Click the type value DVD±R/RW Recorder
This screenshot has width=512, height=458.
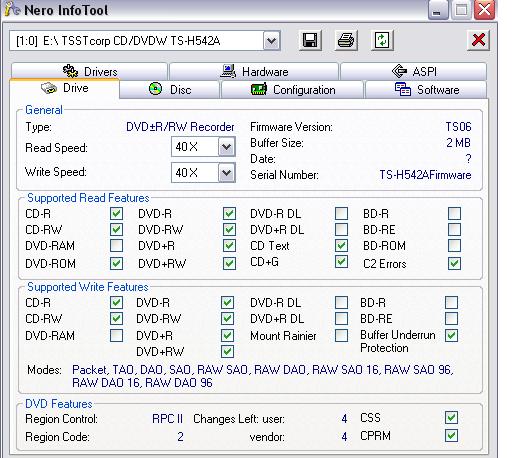(180, 127)
